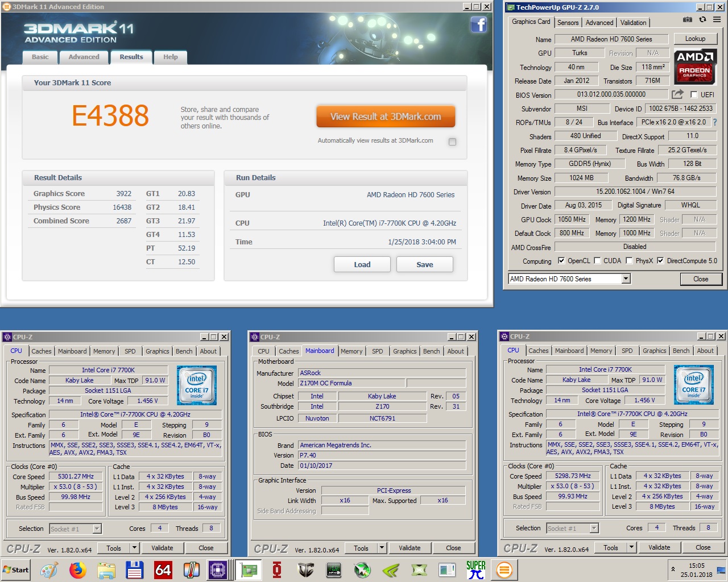This screenshot has height=582, width=728.
Task: Click the Z170M OC Formula model field
Action: pyautogui.click(x=351, y=383)
